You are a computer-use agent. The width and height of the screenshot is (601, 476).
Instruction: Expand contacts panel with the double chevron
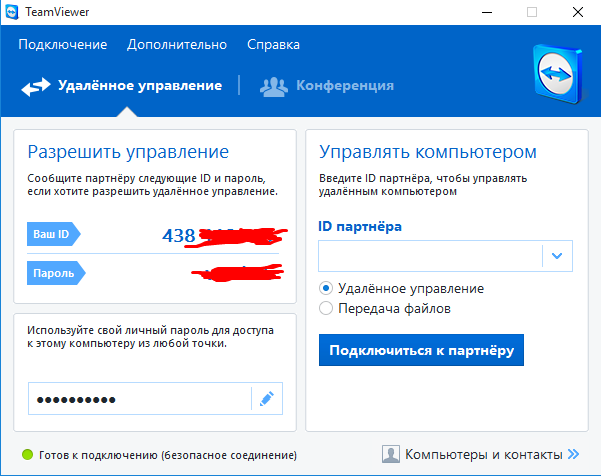pyautogui.click(x=573, y=454)
